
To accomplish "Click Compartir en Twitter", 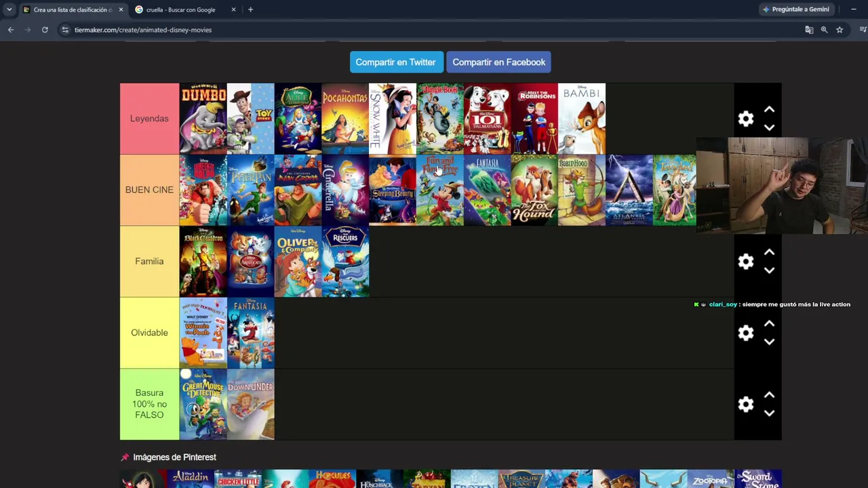I will pos(396,62).
